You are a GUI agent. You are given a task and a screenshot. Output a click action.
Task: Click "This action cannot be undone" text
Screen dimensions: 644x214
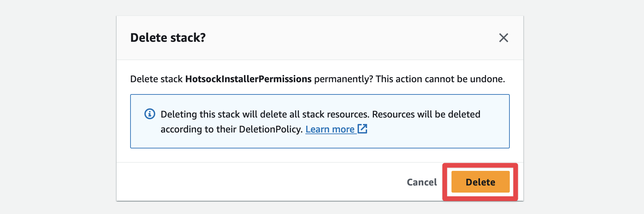click(x=440, y=79)
